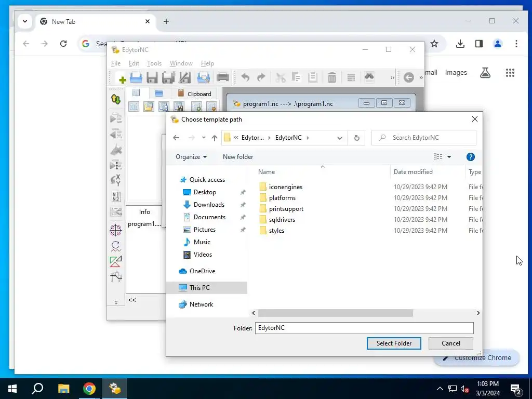Click the Copy icon in EdytorNC toolbar
The image size is (532, 399).
[x=296, y=78]
